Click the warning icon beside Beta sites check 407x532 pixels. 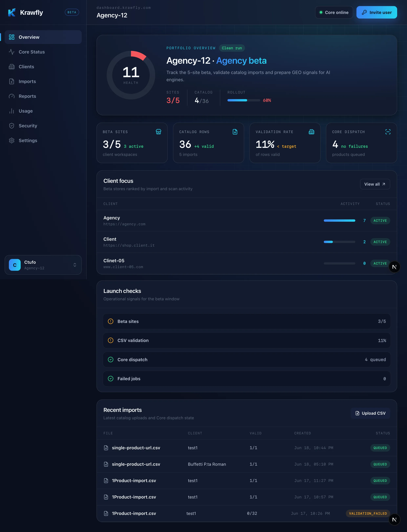(x=110, y=321)
